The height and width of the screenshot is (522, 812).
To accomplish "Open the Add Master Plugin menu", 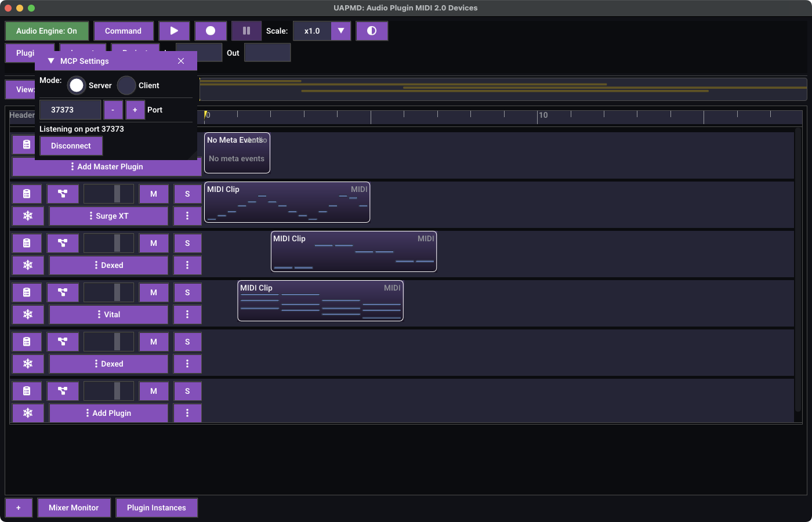I will click(107, 166).
